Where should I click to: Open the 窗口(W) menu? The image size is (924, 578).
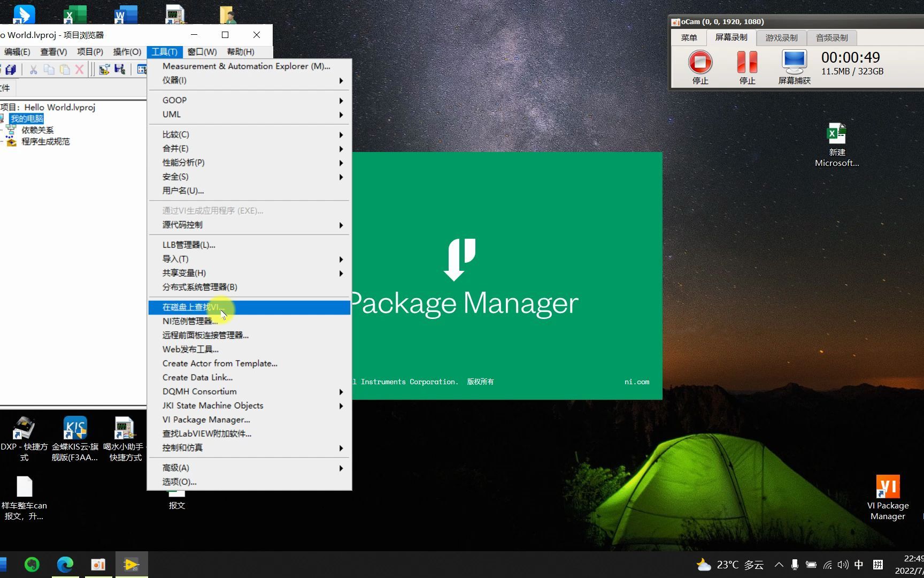tap(202, 52)
